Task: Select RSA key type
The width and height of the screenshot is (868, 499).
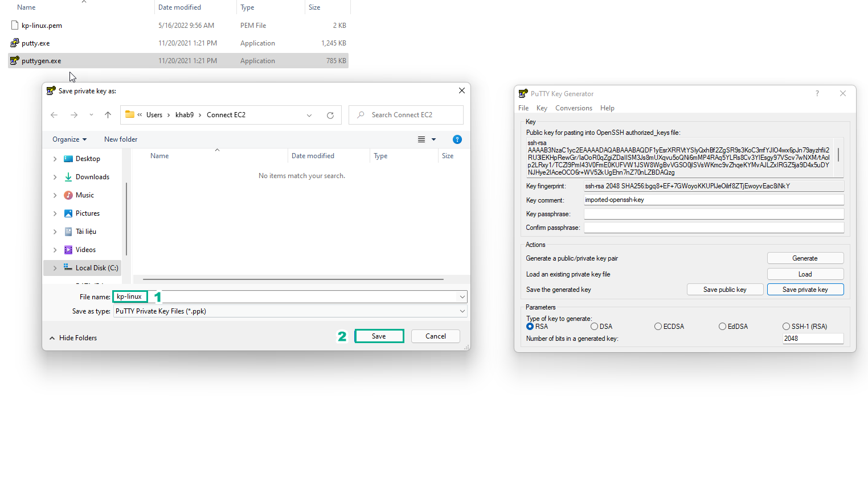Action: pos(530,327)
